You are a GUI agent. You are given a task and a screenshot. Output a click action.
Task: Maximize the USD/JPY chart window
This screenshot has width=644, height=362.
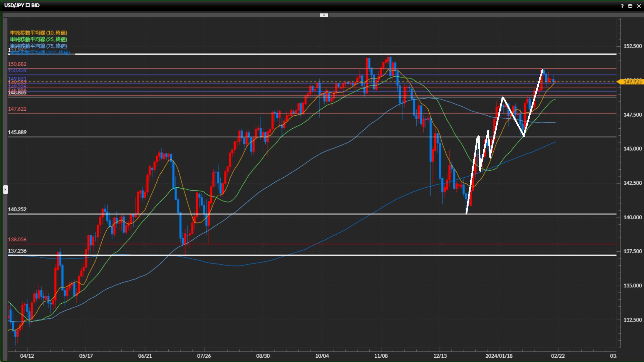click(x=630, y=6)
